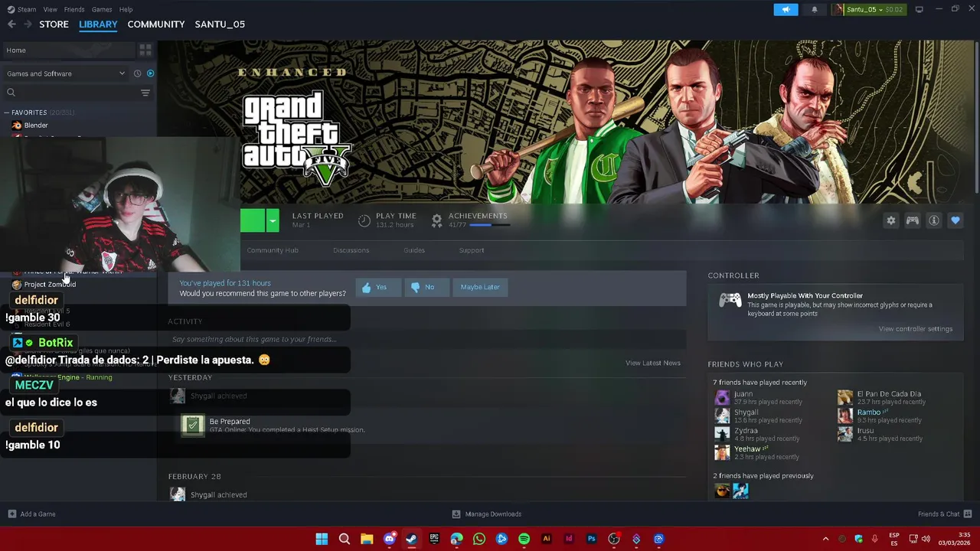Go back with the left navigation arrow

pyautogui.click(x=11, y=24)
